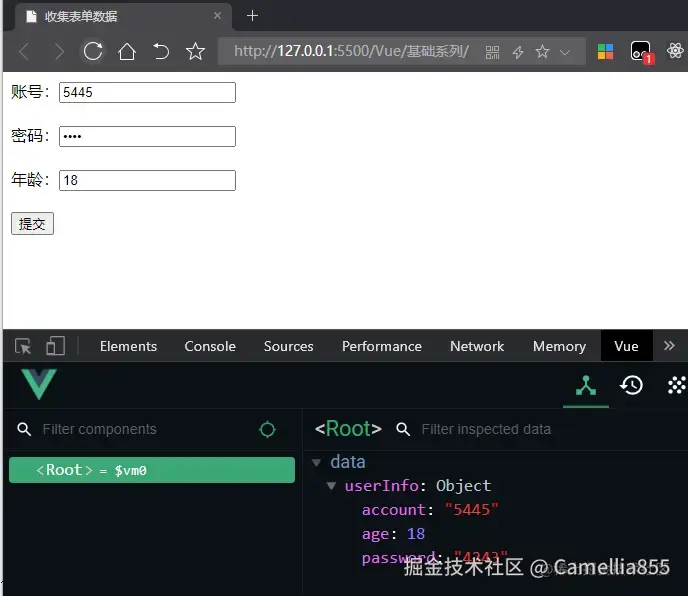Focus the 年龄 input field
Viewport: 688px width, 596px height.
coord(147,180)
